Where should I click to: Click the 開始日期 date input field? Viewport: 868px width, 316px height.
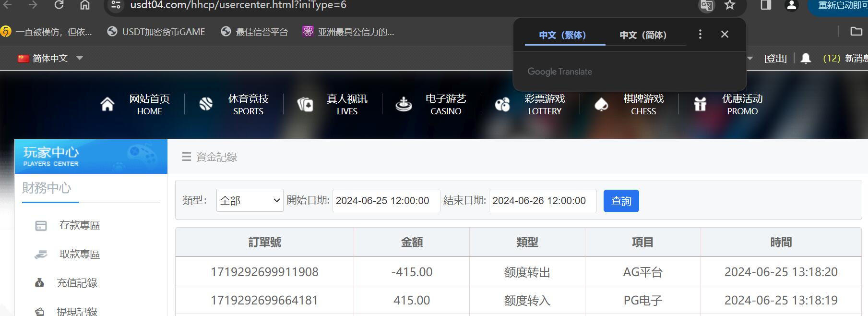point(386,201)
